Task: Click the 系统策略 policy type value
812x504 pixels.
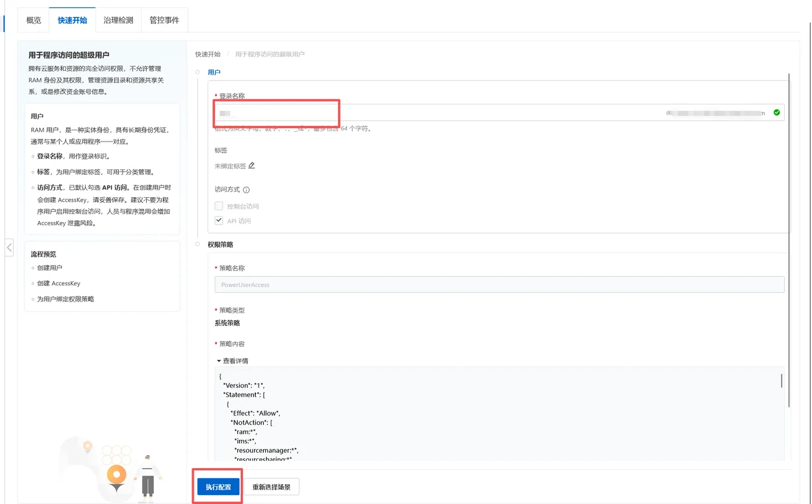Action: tap(227, 323)
